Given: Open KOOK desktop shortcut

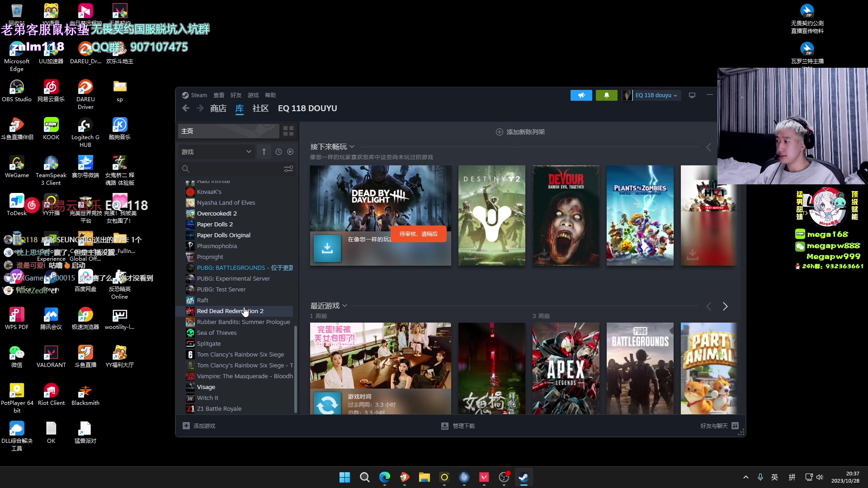Looking at the screenshot, I should 51,128.
